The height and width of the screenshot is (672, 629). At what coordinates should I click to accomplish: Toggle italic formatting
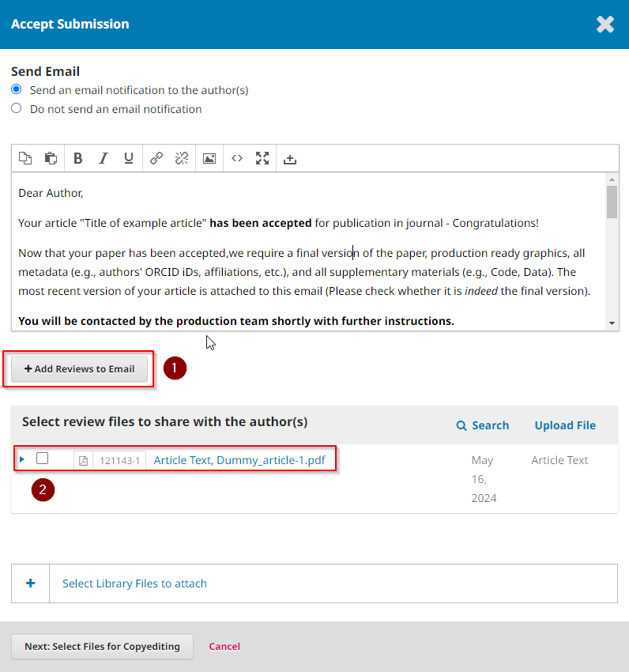tap(103, 158)
